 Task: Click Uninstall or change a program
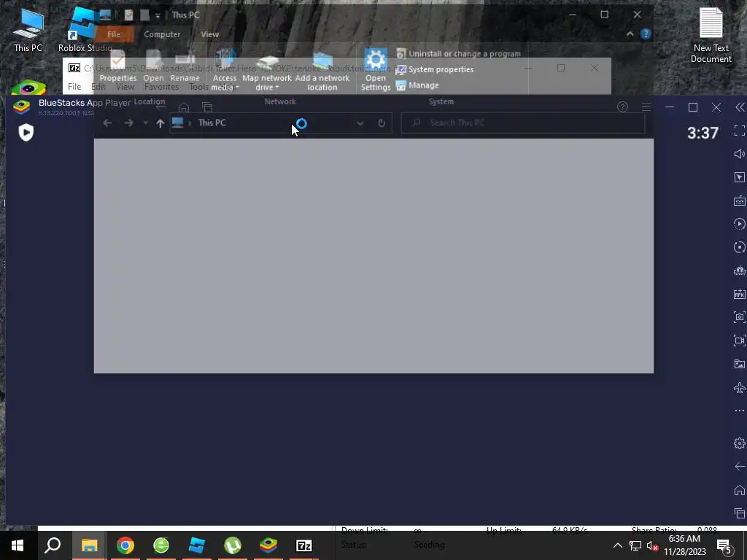point(458,54)
